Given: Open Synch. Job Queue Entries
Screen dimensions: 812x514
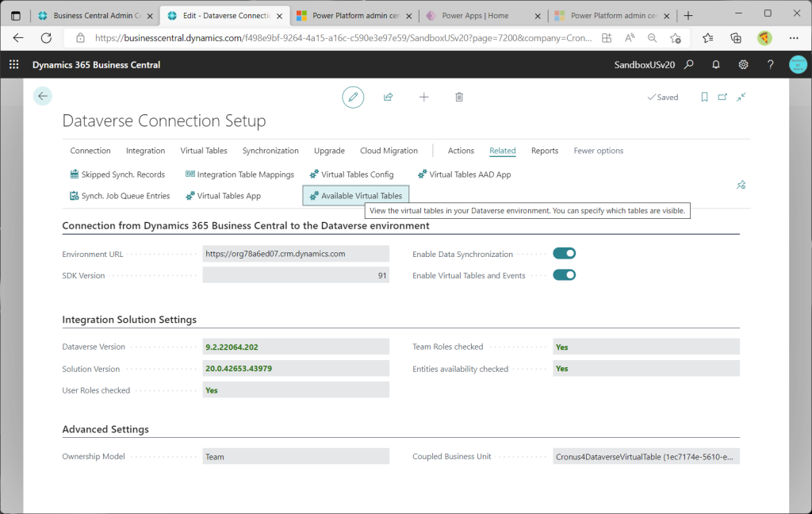Looking at the screenshot, I should click(x=120, y=196).
